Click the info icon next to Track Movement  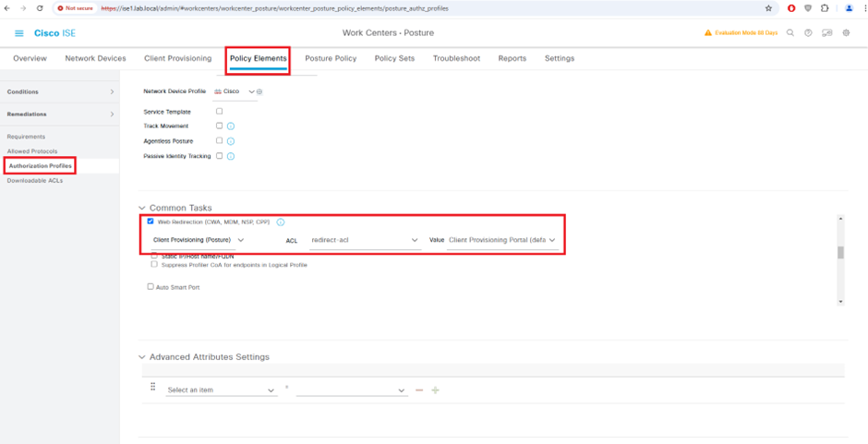231,126
